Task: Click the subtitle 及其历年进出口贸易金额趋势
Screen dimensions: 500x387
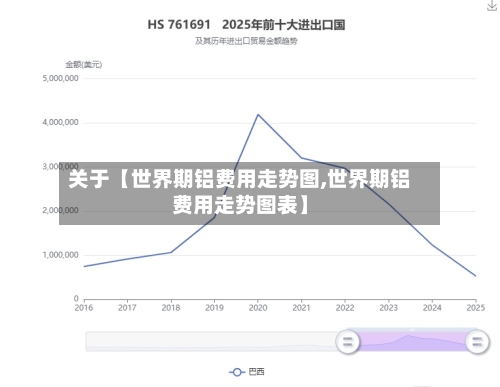Action: tap(246, 41)
